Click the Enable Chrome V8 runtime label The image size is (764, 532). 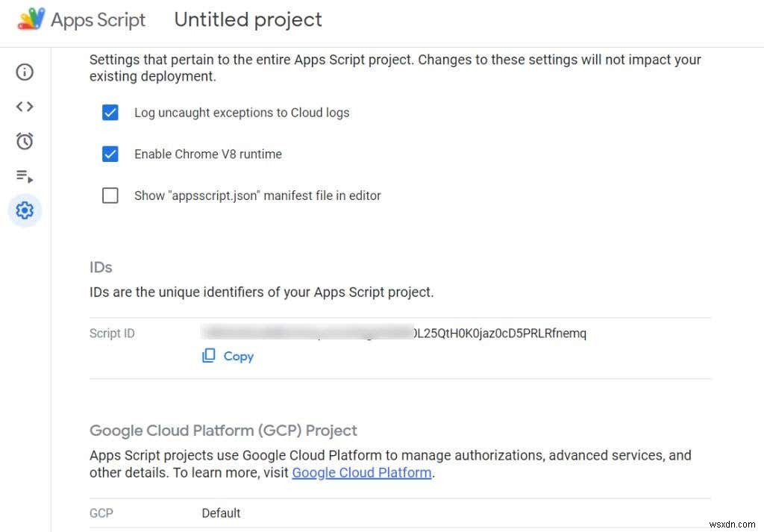[x=208, y=154]
